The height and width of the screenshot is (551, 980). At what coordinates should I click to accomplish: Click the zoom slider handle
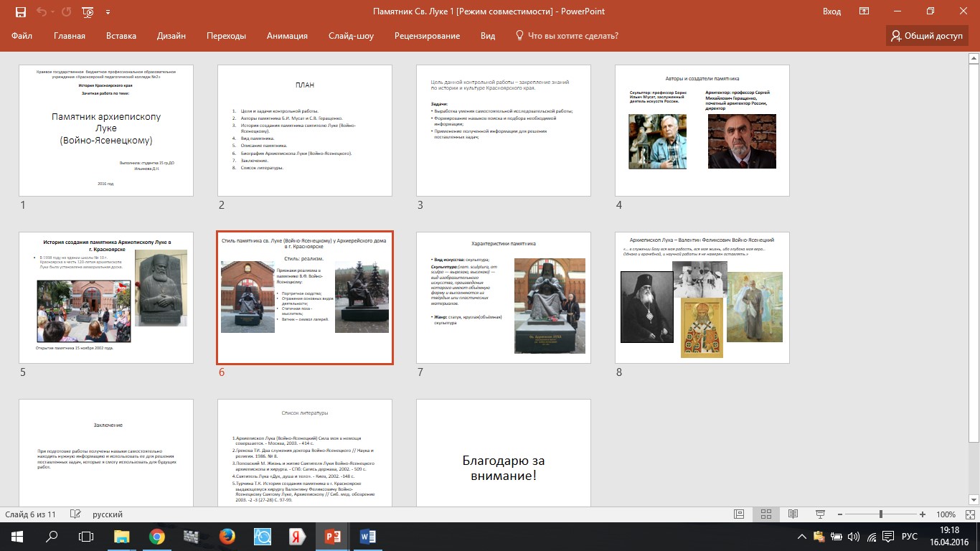point(880,514)
